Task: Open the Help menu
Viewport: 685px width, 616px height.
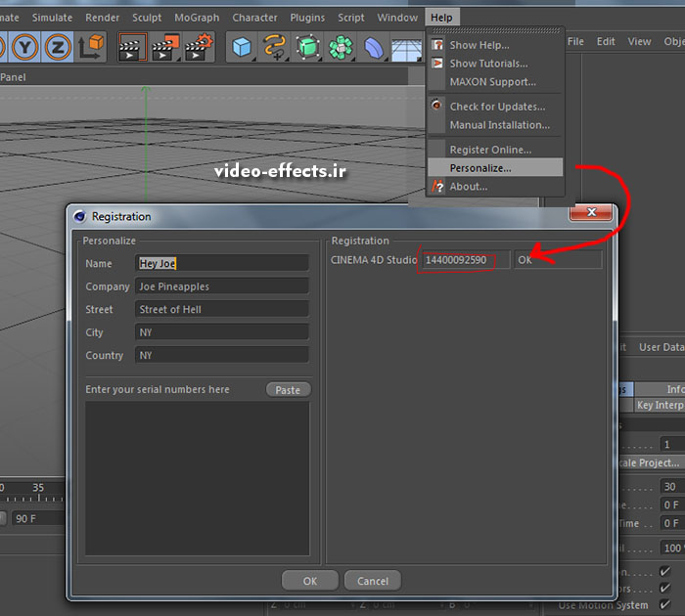Action: [441, 18]
